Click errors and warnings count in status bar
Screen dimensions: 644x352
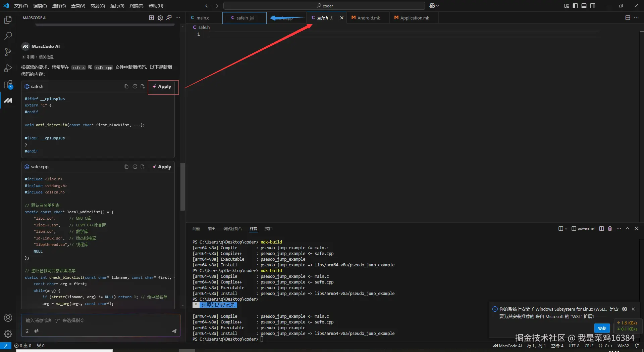[23, 346]
